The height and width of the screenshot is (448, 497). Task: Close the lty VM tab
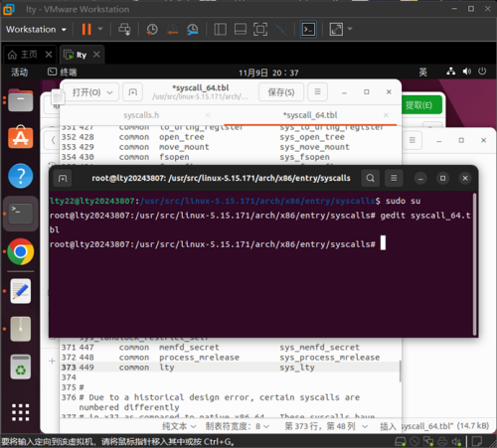96,55
